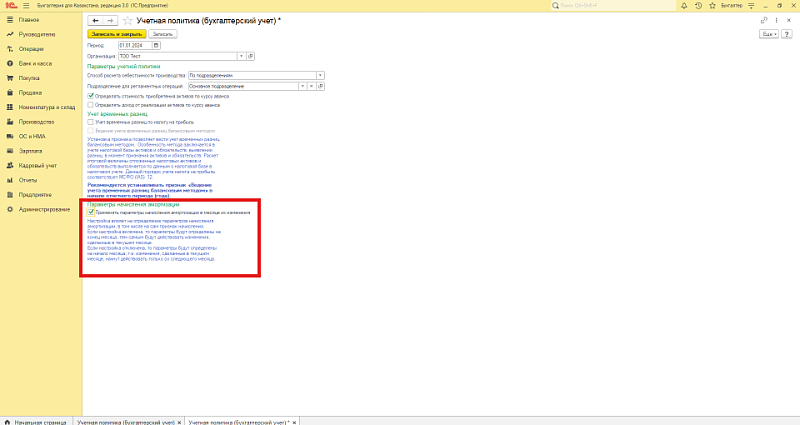The image size is (800, 425).
Task: Toggle Определять стоимость приобретения активов checkbox
Action: tap(91, 96)
